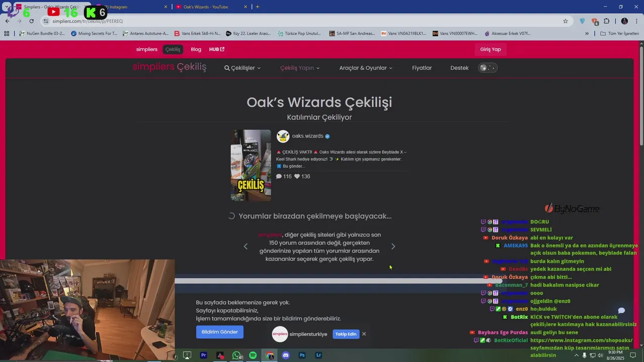Screen dimensions: 644x362
Task: Click the simpliers Çekiliş logo
Action: (x=170, y=67)
